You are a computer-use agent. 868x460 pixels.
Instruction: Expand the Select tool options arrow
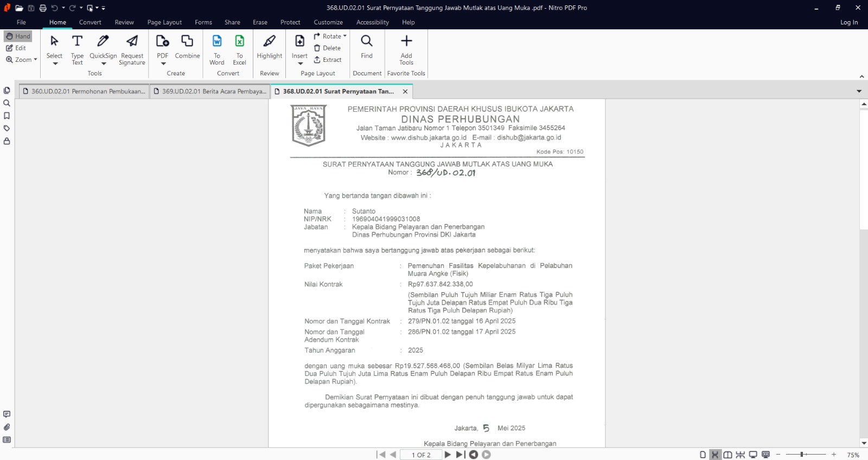(55, 63)
